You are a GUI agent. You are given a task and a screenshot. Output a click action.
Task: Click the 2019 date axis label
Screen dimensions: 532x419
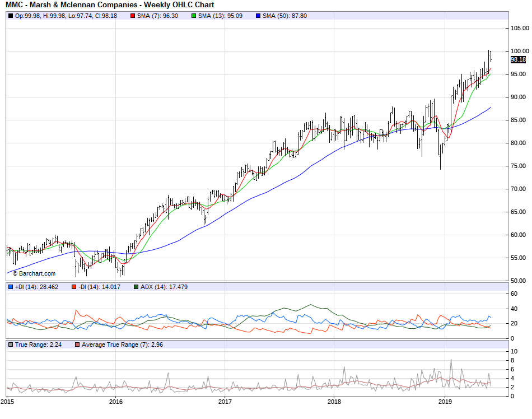[445, 402]
